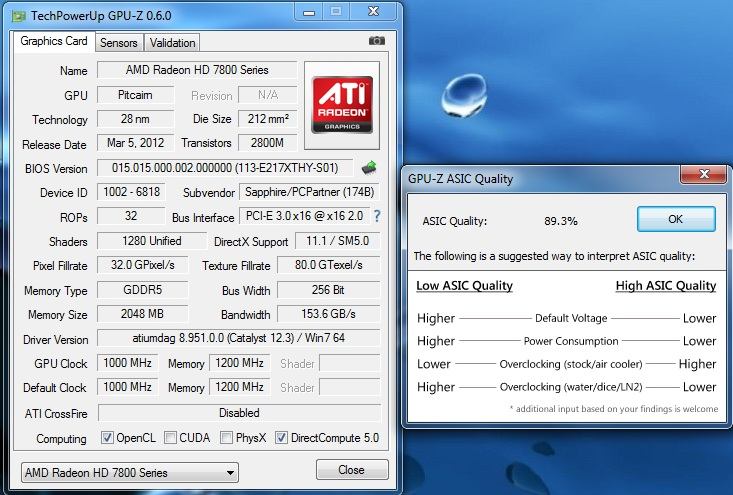Click the Release Date field Mar 5, 2012
Viewport: 733px width, 495px height.
tap(135, 143)
